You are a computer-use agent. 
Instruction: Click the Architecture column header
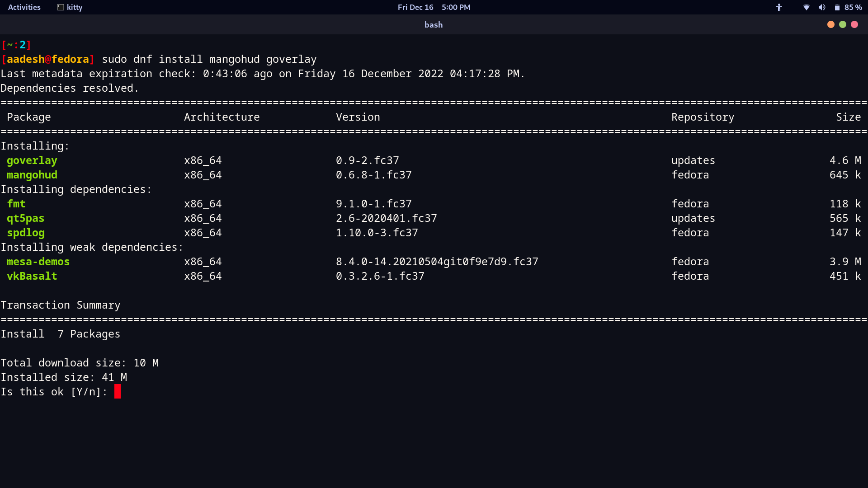click(x=222, y=117)
